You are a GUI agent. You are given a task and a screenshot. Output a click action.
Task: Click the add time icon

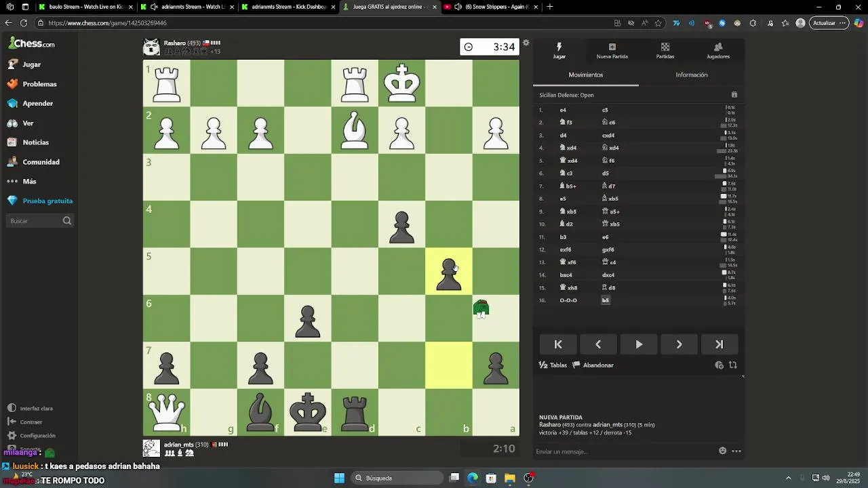719,365
